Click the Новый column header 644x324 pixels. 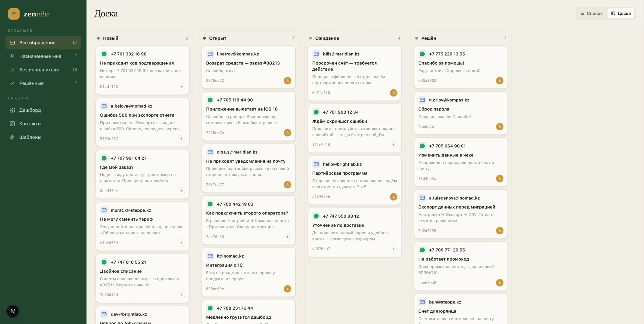[143, 38]
